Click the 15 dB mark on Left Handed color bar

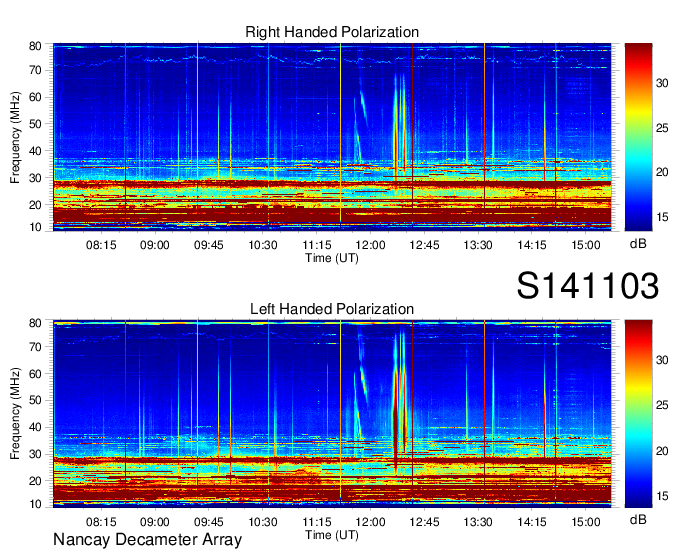(x=662, y=496)
